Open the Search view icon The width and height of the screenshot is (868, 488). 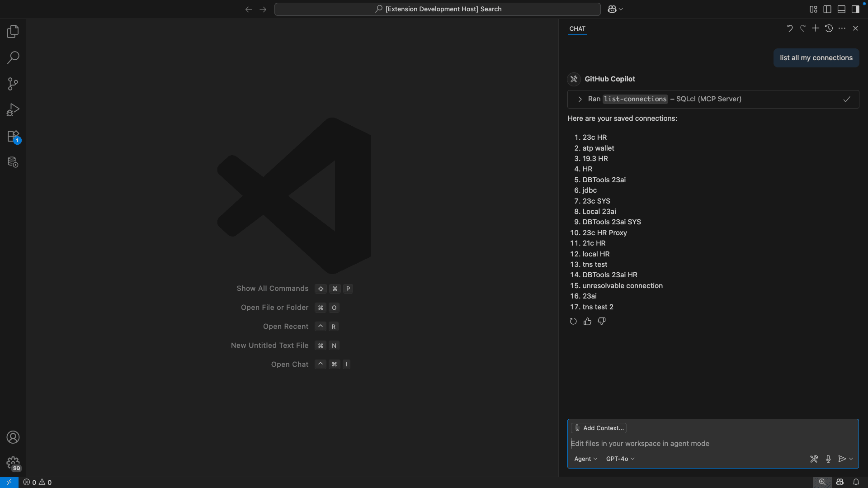[x=13, y=57]
